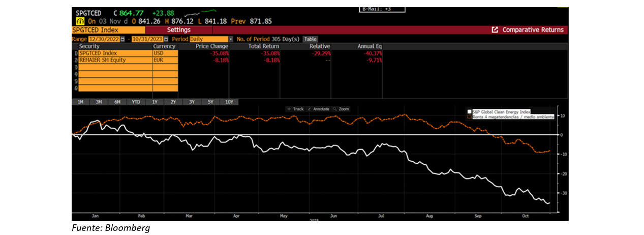Toggle S&P Global Clean Energy Index series
The image size is (644, 235).
click(x=469, y=111)
